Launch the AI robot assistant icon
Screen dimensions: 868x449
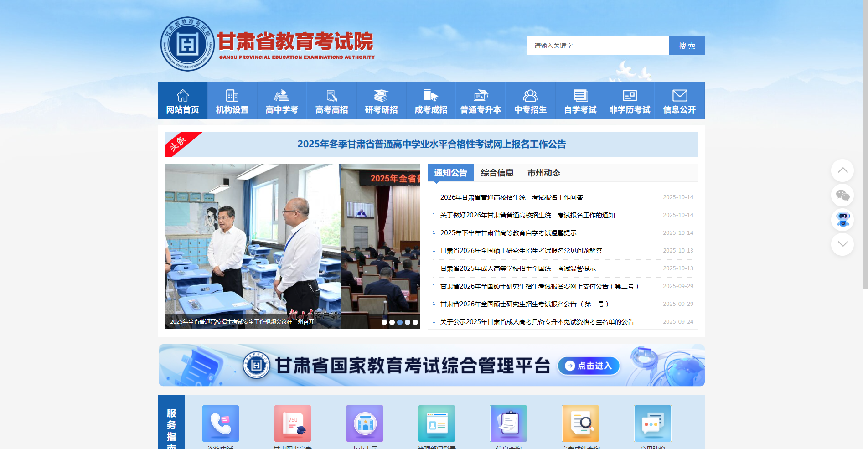pyautogui.click(x=843, y=220)
